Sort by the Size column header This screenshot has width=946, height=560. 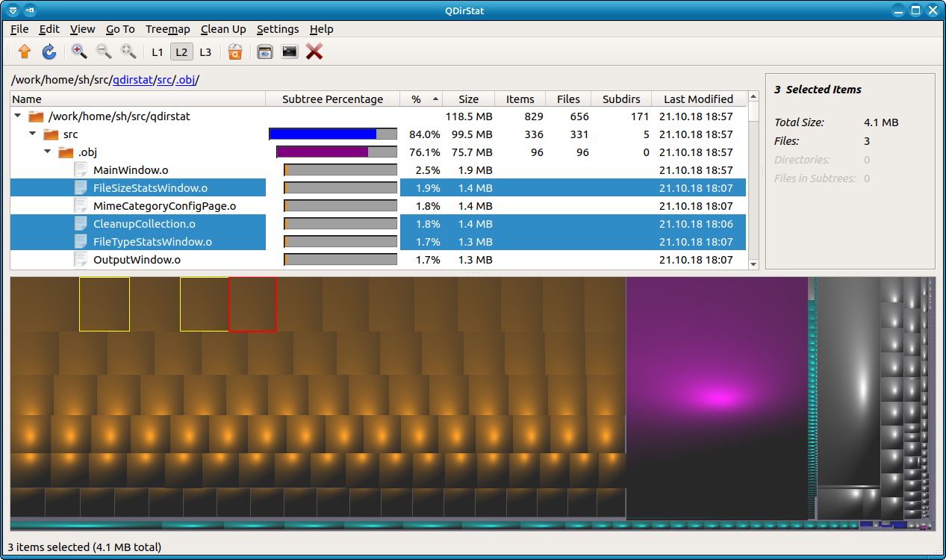click(468, 99)
